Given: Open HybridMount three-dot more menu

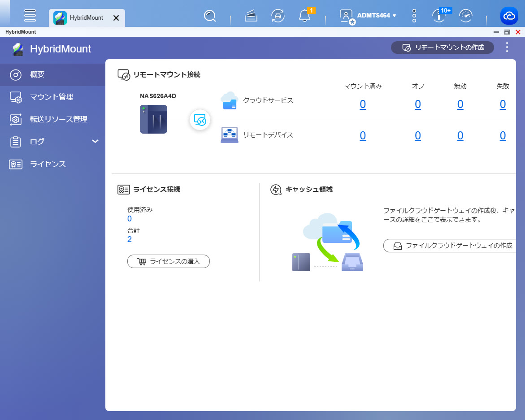Looking at the screenshot, I should [507, 48].
